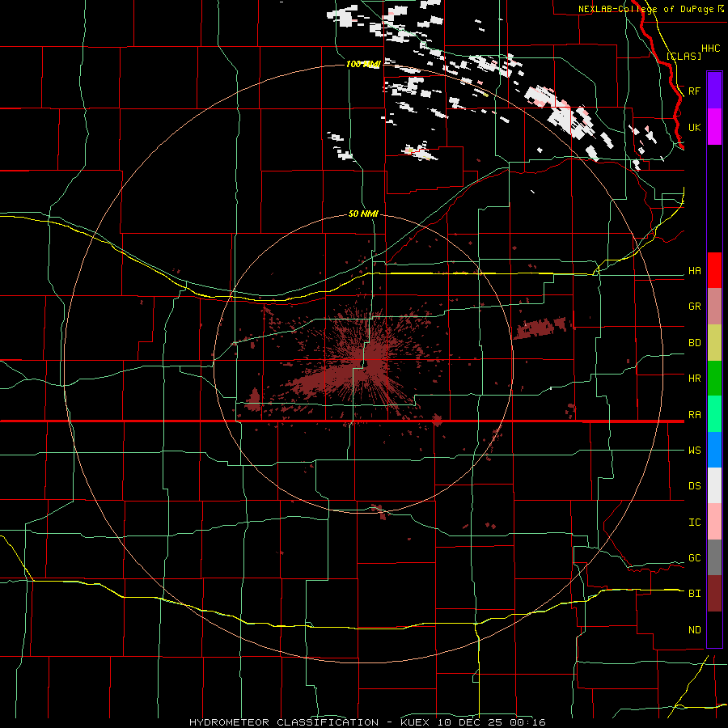Image resolution: width=728 pixels, height=728 pixels.
Task: Click the GR legend color swatch
Action: coord(714,307)
